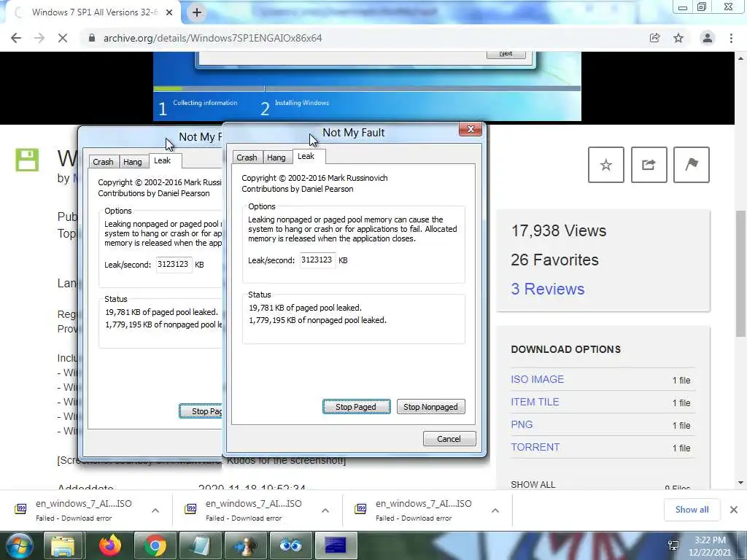The image size is (747, 560).
Task: Click the 17,938 Views text
Action: coord(558,231)
